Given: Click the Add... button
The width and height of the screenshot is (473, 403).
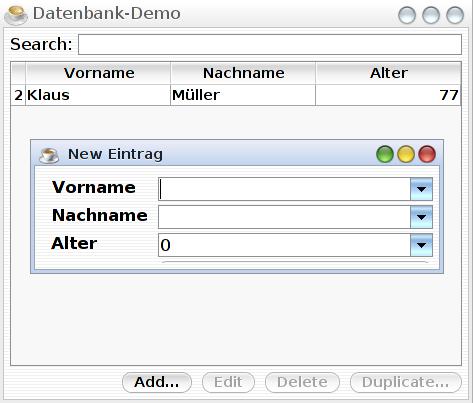Looking at the screenshot, I should click(157, 382).
